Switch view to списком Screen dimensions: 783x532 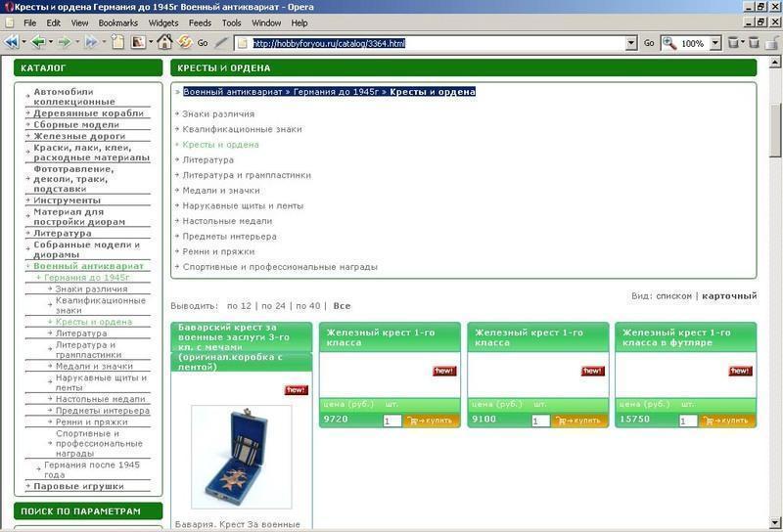pyautogui.click(x=673, y=295)
